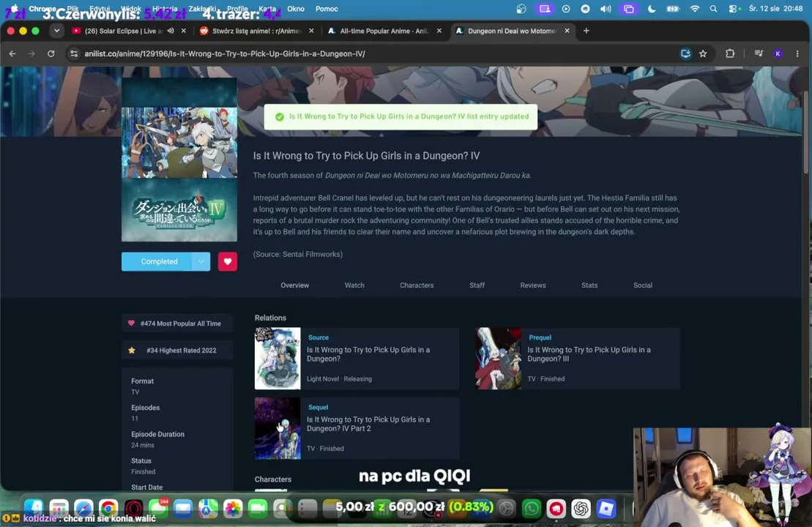Switch to the Watch tab
Screen dimensions: 812x527
(354, 285)
